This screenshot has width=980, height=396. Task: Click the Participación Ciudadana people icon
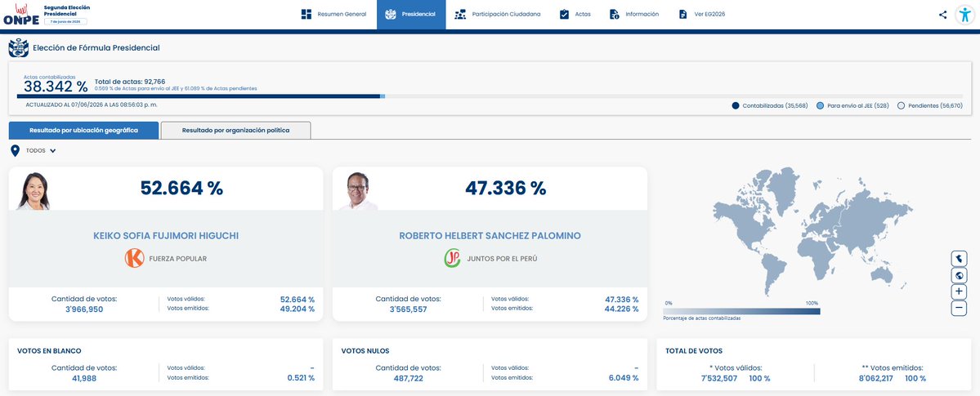[461, 15]
